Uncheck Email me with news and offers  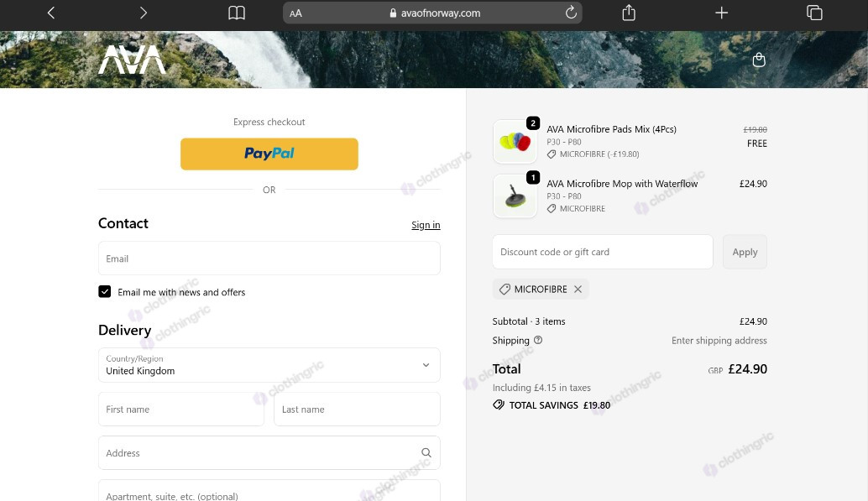pyautogui.click(x=105, y=292)
